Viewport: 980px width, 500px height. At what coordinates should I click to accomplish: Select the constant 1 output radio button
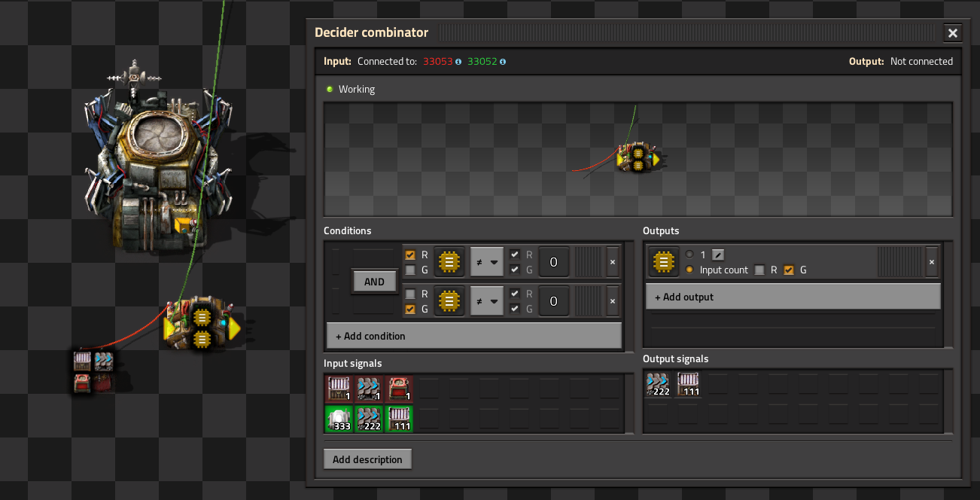[689, 255]
